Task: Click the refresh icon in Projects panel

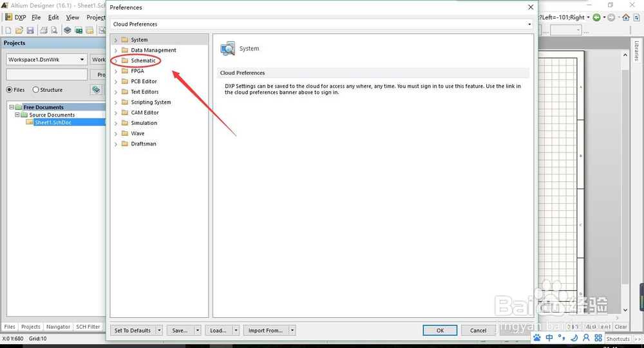Action: [96, 89]
